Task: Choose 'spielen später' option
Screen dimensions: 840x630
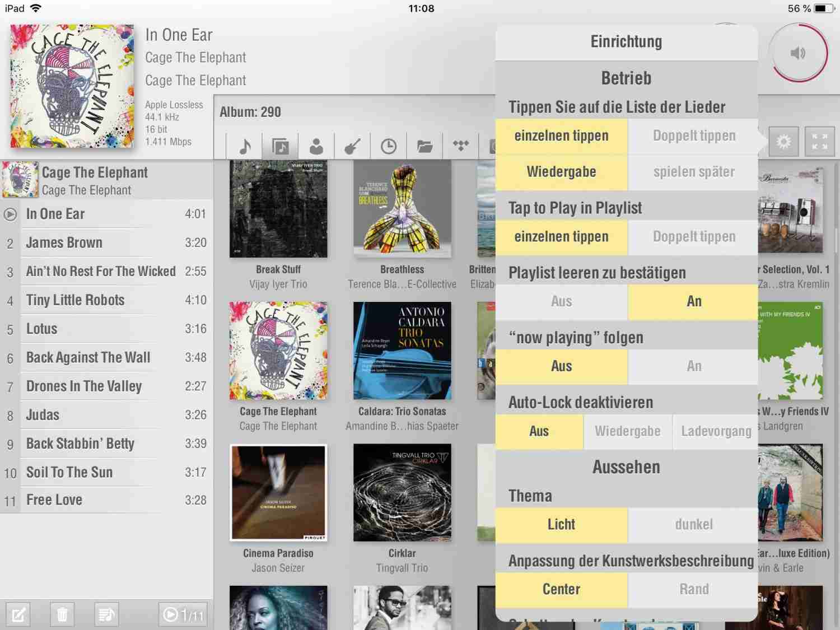Action: (x=693, y=172)
